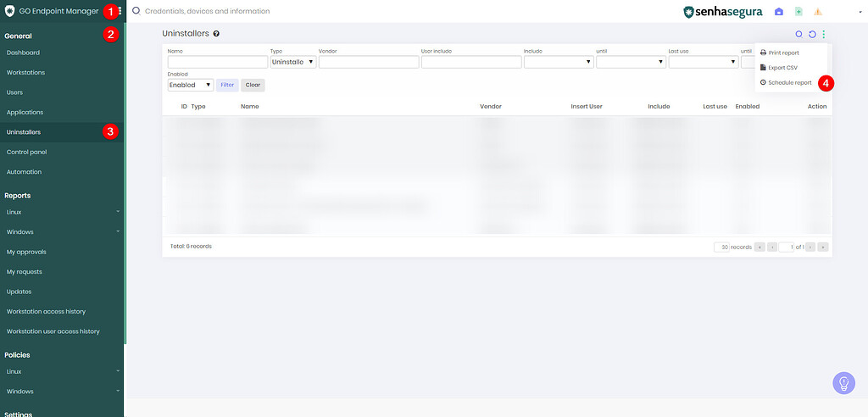This screenshot has height=417, width=868.
Task: Click the senhasegura brand logo in top bar
Action: click(x=723, y=12)
